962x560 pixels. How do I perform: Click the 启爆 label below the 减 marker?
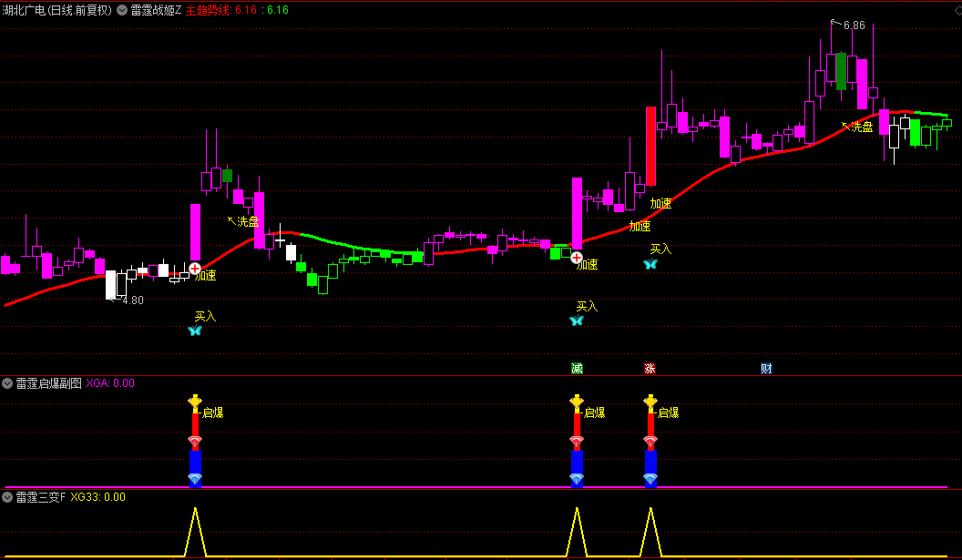pyautogui.click(x=595, y=412)
